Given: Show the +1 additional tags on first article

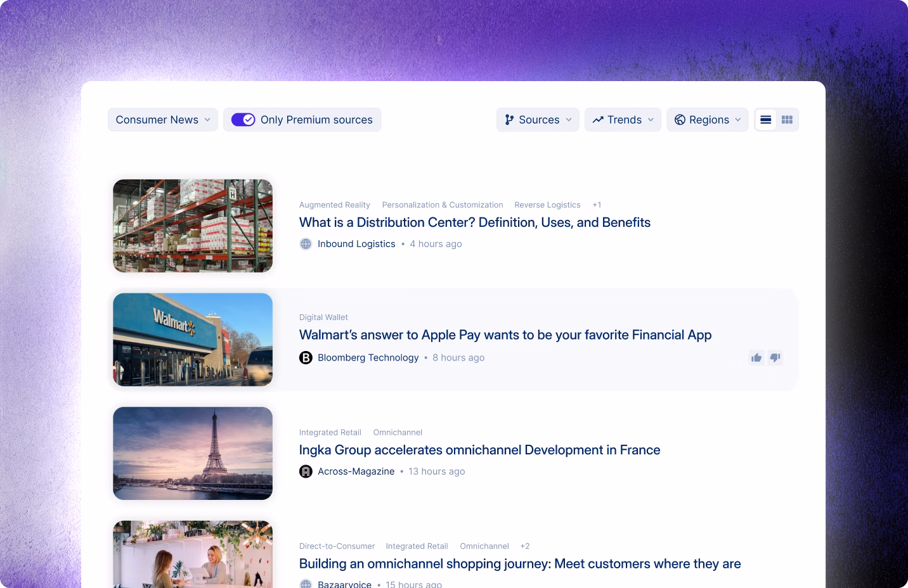Looking at the screenshot, I should point(597,205).
